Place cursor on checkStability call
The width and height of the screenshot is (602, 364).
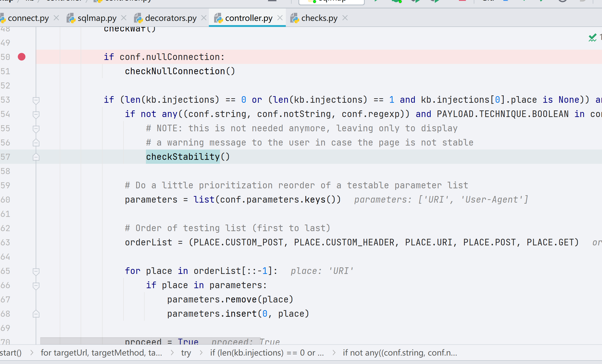click(183, 157)
